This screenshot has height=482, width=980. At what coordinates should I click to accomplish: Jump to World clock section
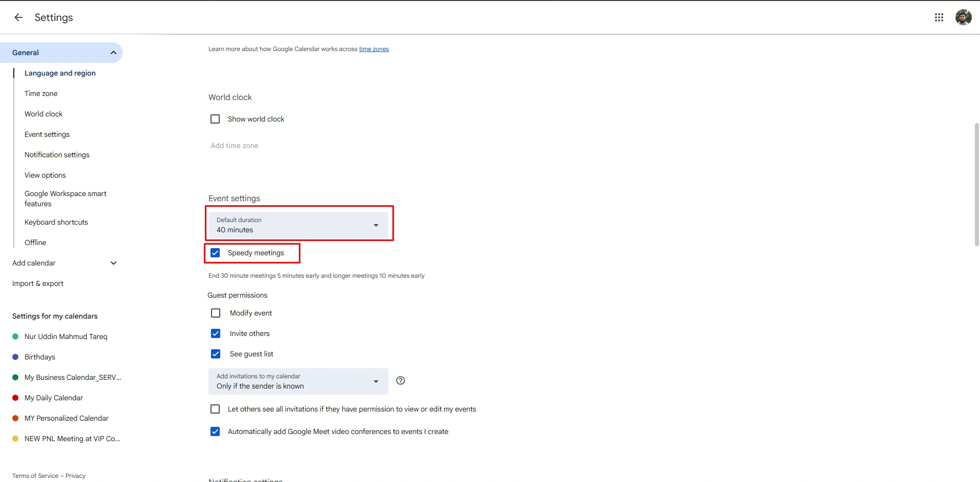click(43, 114)
